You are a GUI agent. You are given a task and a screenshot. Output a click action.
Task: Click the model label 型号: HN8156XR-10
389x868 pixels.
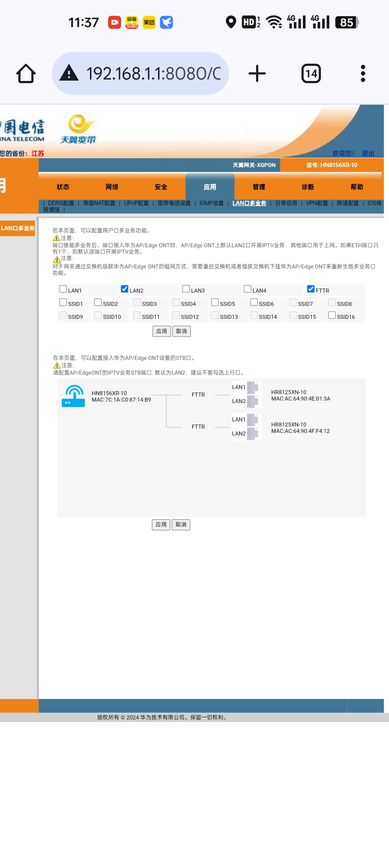pos(332,165)
